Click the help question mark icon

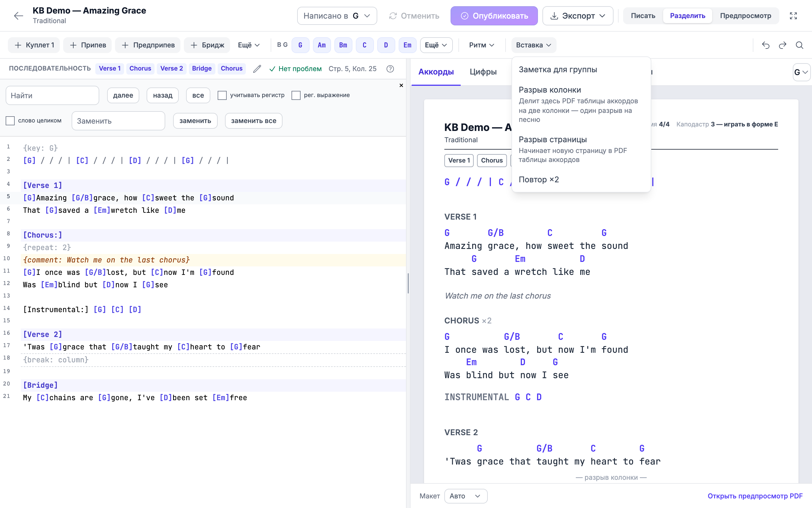pos(390,69)
